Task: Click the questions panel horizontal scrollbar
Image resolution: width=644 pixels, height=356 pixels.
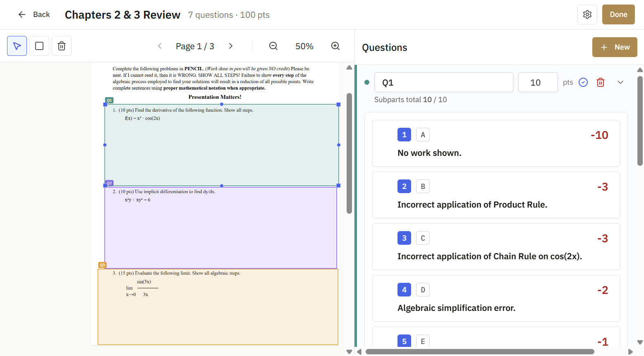Action: click(480, 352)
